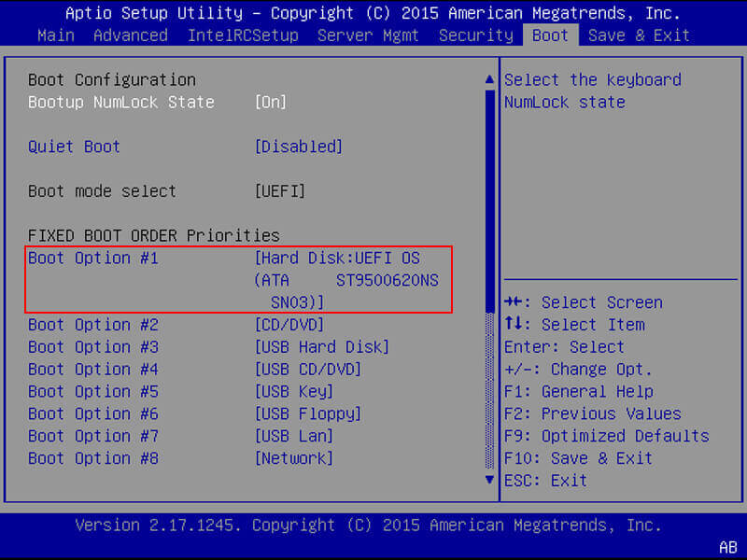Click the F1: General Help hint
This screenshot has height=560, width=747.
click(x=578, y=392)
